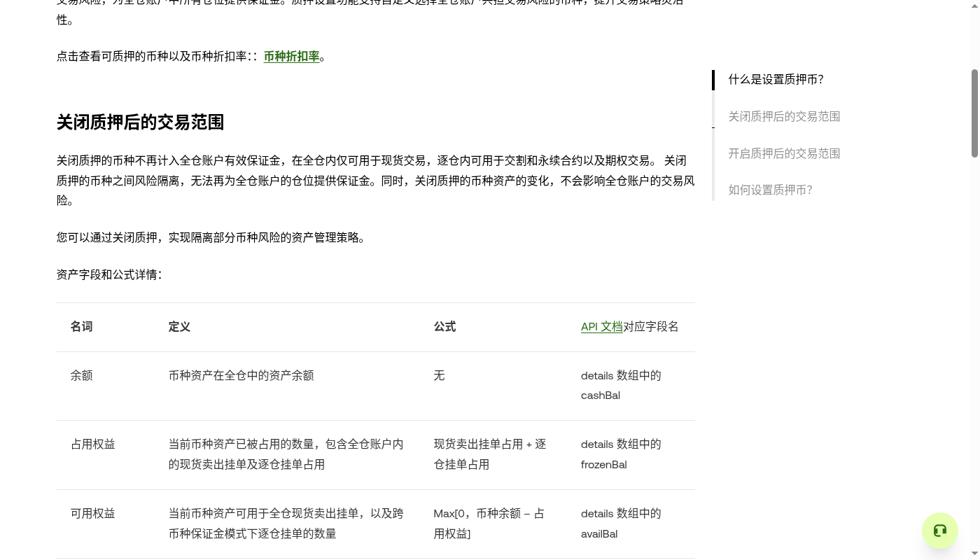The width and height of the screenshot is (980, 560).
Task: Click the 资产字段和公式详情 text line
Action: click(109, 275)
